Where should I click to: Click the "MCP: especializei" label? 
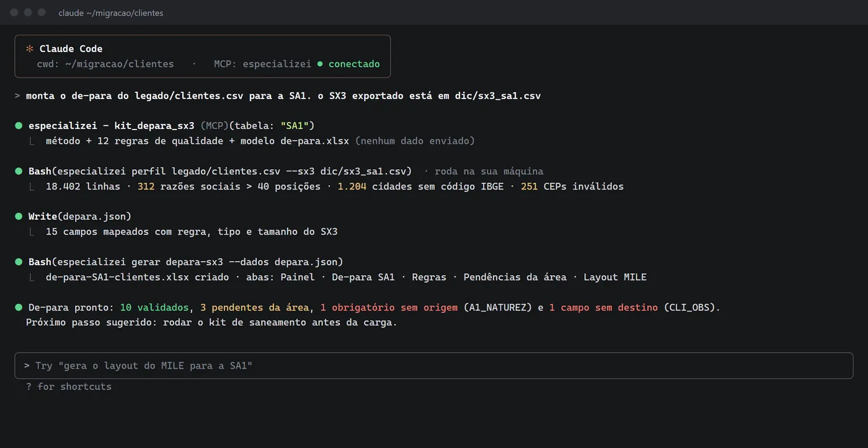coord(263,64)
